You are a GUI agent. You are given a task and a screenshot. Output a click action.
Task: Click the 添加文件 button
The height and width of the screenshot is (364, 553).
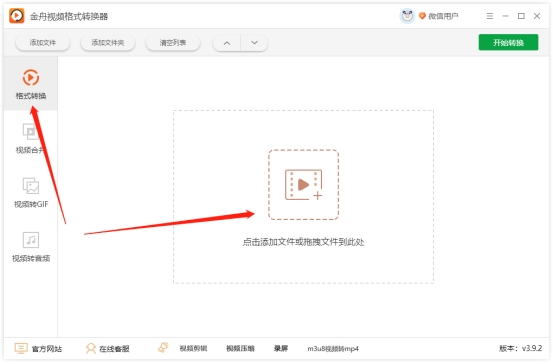(x=43, y=43)
